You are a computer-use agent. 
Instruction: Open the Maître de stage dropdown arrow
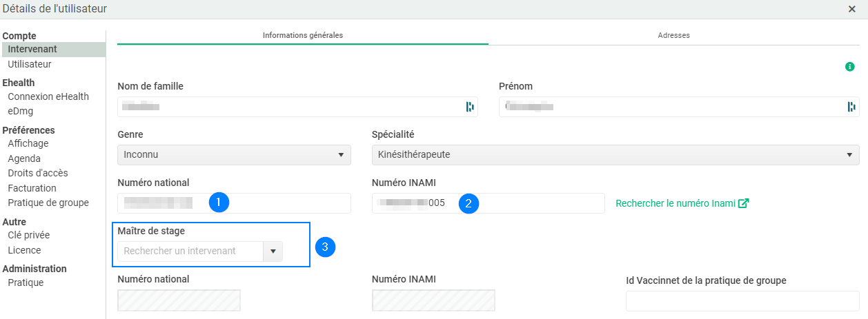(x=273, y=251)
